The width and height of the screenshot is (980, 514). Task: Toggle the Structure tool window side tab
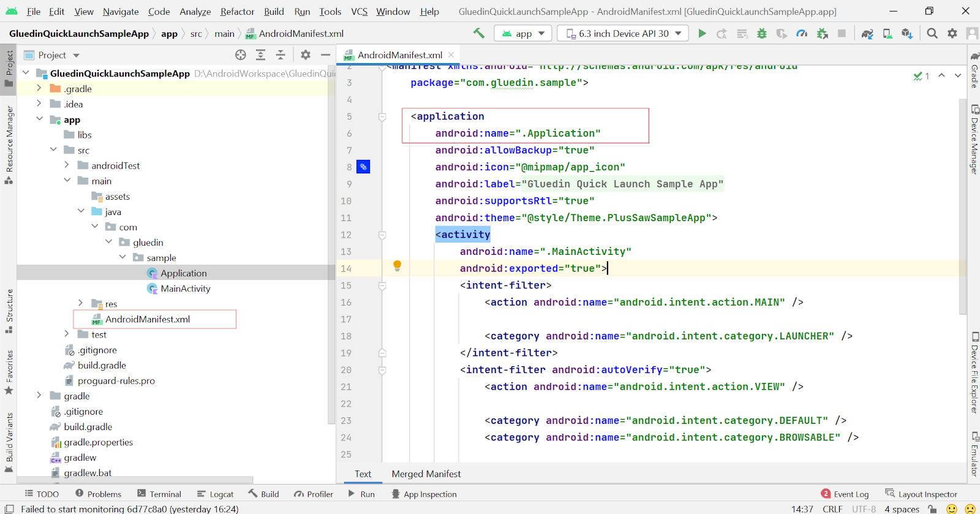[x=9, y=311]
